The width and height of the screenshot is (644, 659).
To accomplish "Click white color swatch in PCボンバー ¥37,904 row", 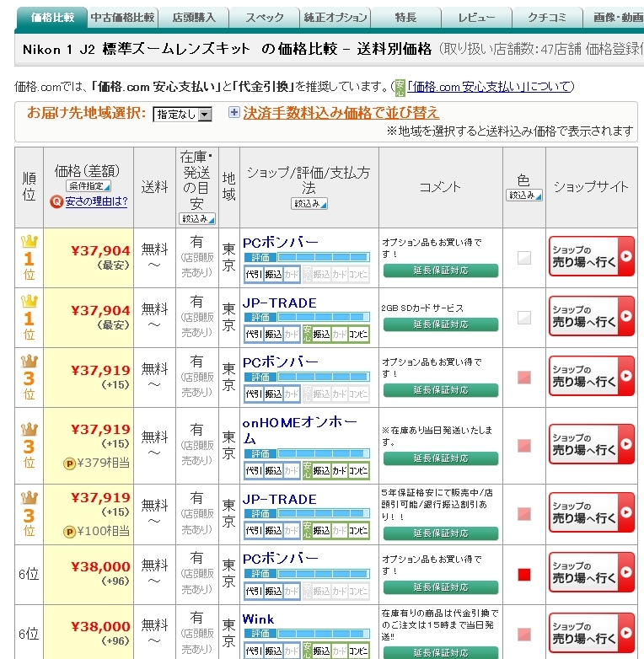I will (x=523, y=258).
